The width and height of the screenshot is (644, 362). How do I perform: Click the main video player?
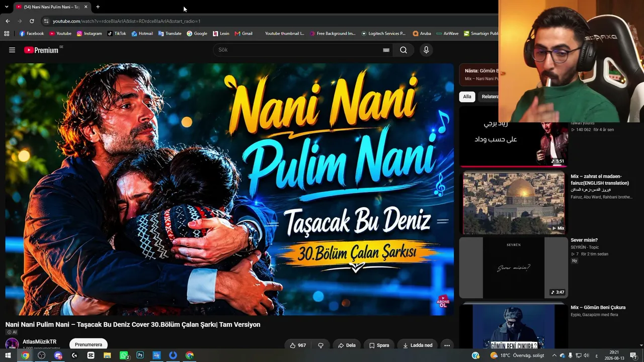pyautogui.click(x=229, y=189)
